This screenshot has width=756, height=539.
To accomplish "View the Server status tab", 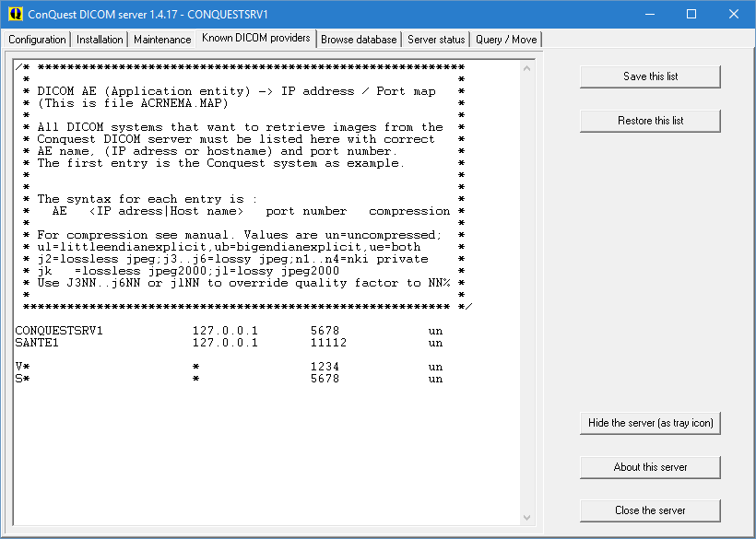I will tap(436, 40).
